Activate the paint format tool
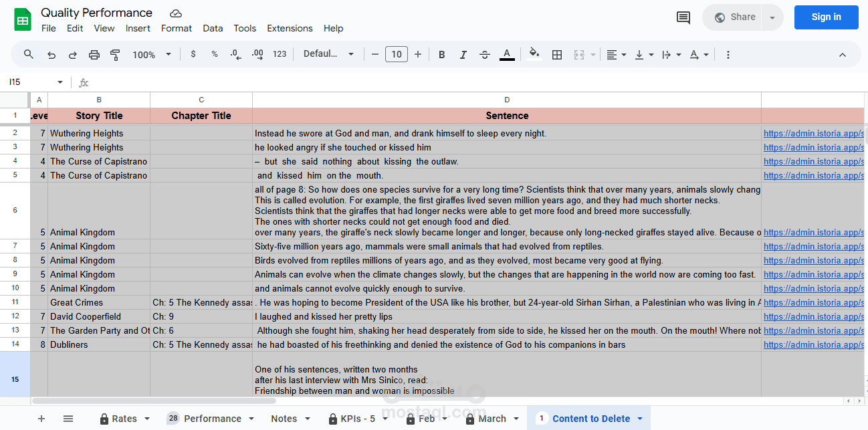868x430 pixels. pyautogui.click(x=115, y=55)
